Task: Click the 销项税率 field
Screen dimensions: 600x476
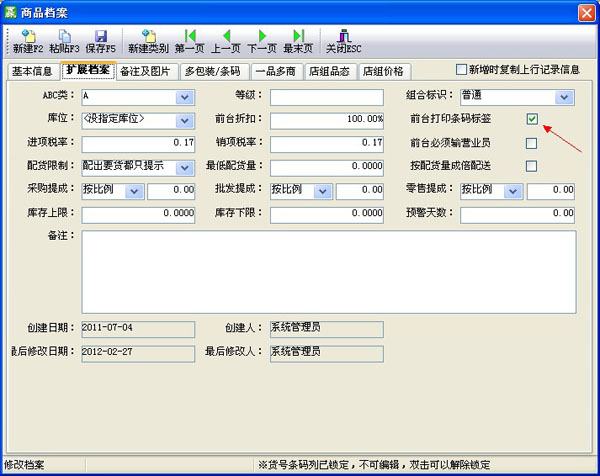Action: click(327, 144)
